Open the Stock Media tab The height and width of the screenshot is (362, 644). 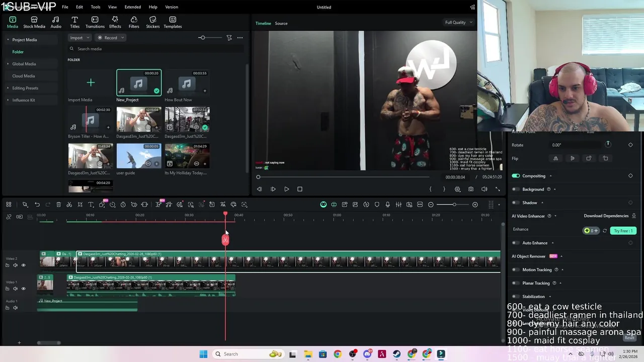(34, 23)
